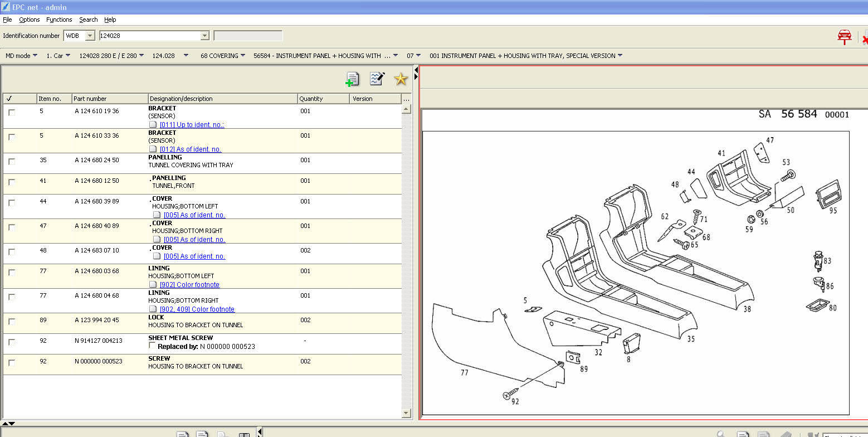Open the notes editor icon with pencil
Screen dimensions: 868x437
click(x=377, y=79)
